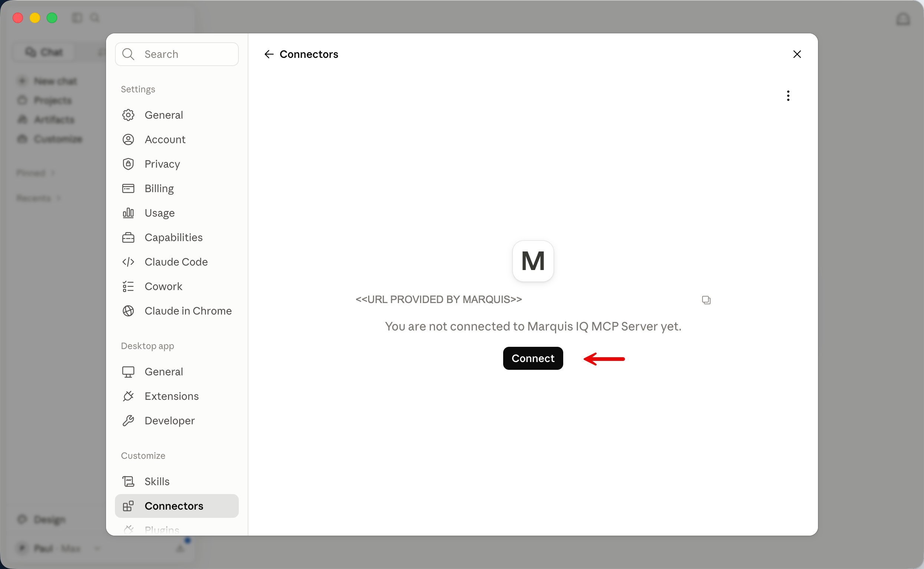Click the Skills scroll icon

coord(128,482)
